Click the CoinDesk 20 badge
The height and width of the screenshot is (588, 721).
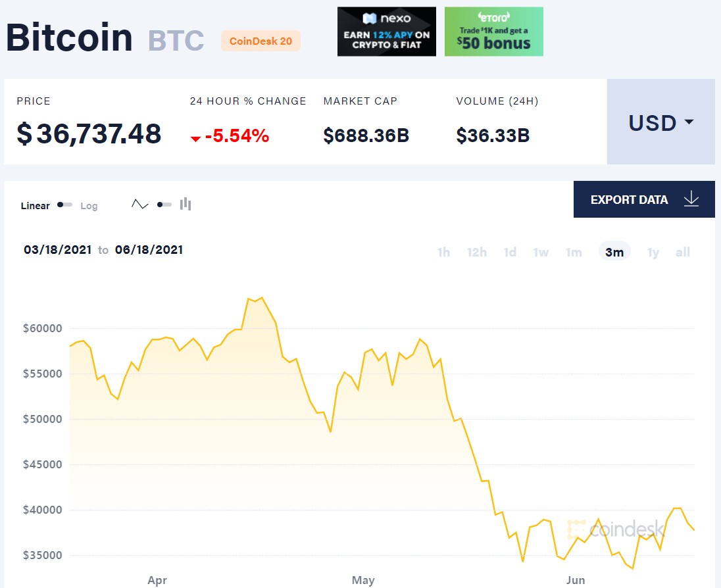pyautogui.click(x=261, y=41)
